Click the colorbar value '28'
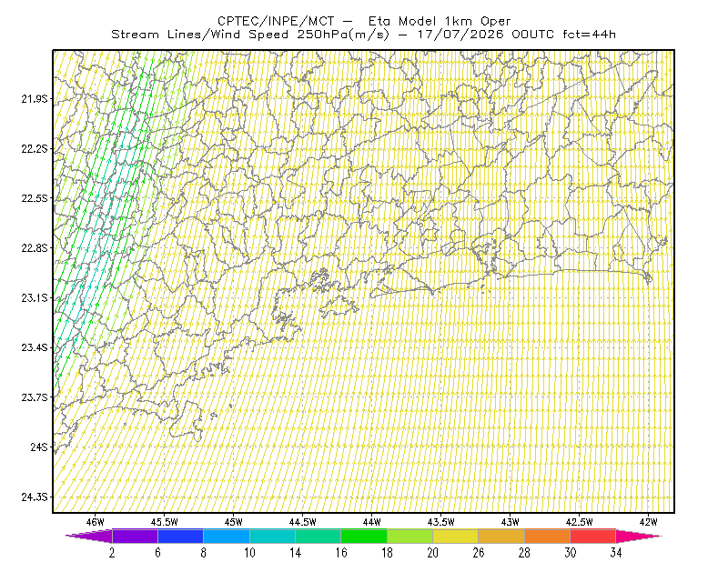 (524, 553)
